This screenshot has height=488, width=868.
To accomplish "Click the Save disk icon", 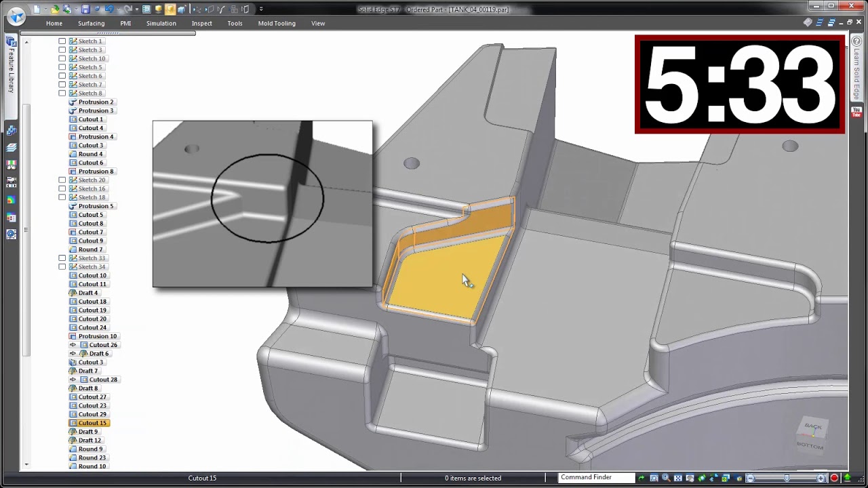I will pyautogui.click(x=85, y=9).
